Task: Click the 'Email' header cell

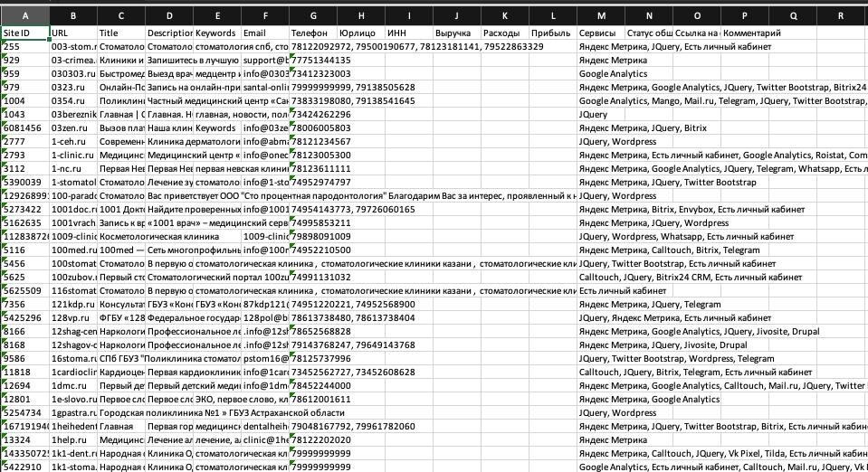Action: coord(265,33)
